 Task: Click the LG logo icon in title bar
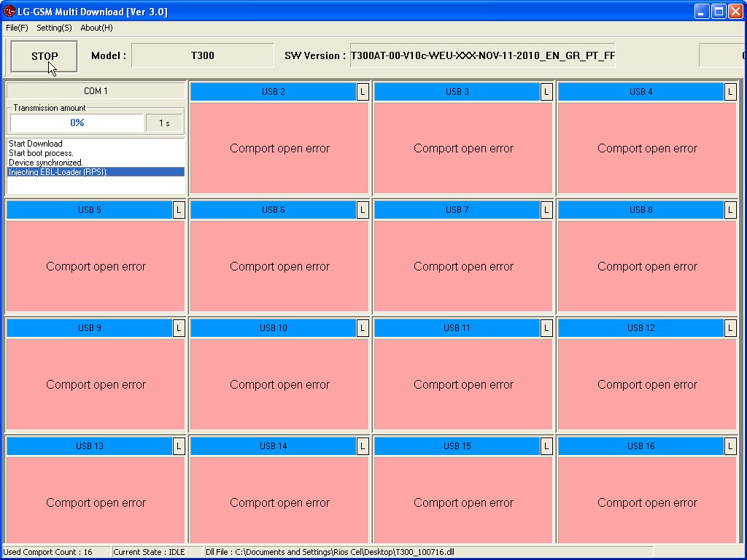pos(9,11)
